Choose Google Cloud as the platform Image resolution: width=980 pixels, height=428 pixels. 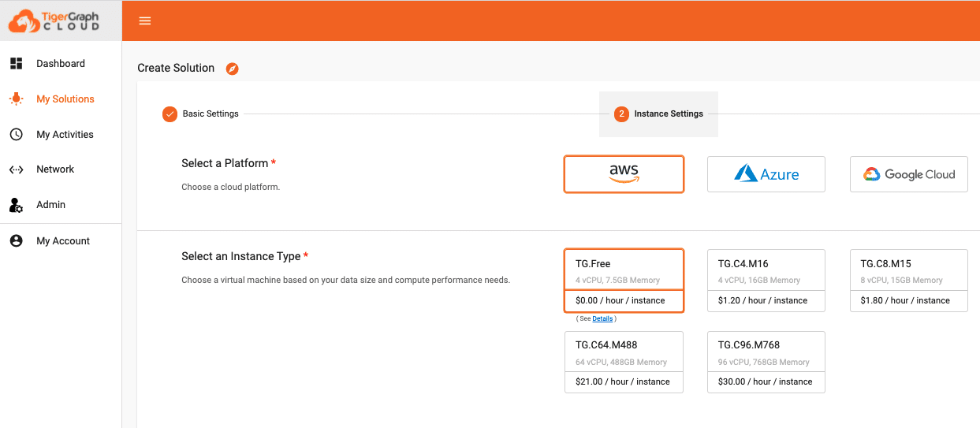tap(909, 174)
